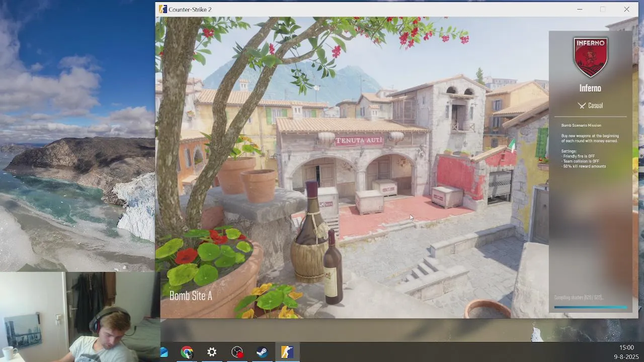Screen dimensions: 644x362
Task: Click the Counter-Strike 2 title bar icon
Action: click(x=163, y=9)
